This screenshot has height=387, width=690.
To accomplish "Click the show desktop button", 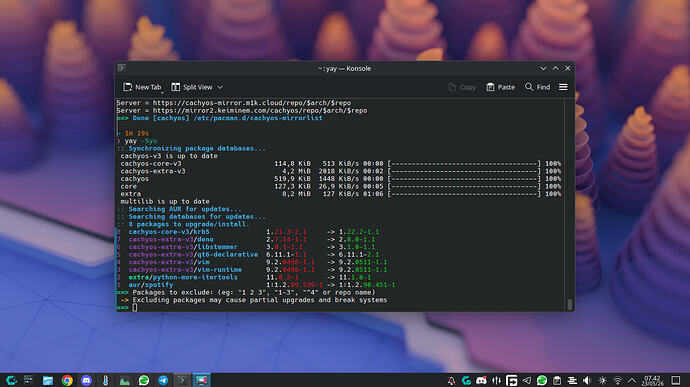I will pyautogui.click(x=675, y=380).
